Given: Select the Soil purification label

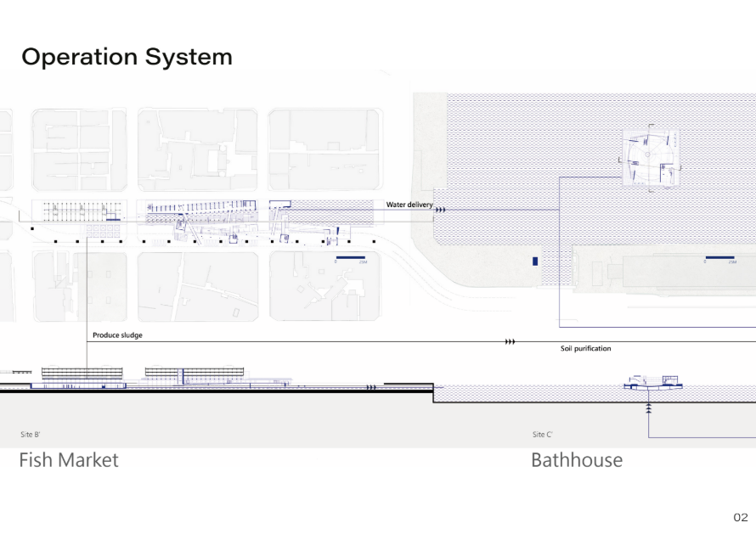Looking at the screenshot, I should (585, 349).
